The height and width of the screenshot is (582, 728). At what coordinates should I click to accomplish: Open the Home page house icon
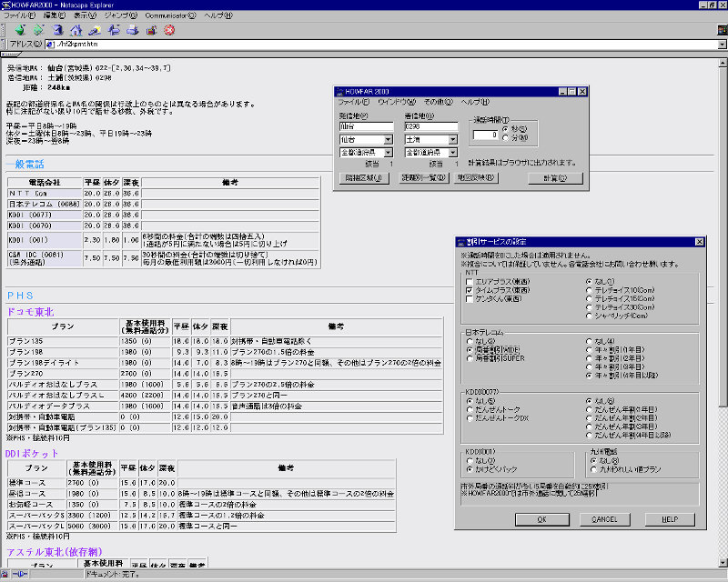[x=76, y=31]
